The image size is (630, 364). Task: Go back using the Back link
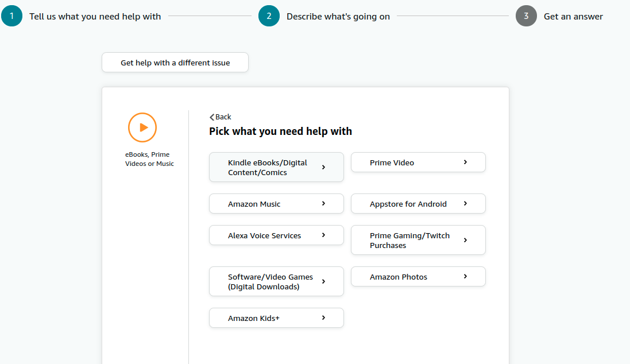tap(221, 117)
